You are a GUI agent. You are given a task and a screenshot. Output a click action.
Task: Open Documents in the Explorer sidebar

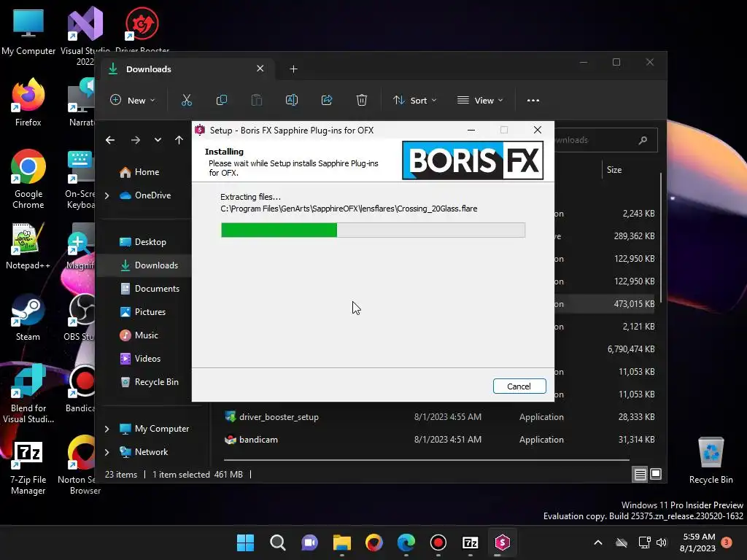150,289
